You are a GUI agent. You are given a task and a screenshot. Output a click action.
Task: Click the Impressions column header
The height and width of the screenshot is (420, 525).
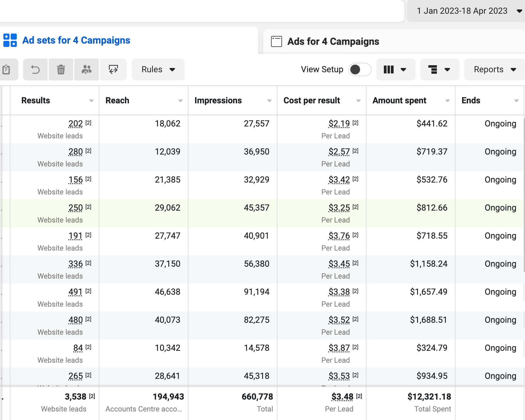tap(218, 101)
